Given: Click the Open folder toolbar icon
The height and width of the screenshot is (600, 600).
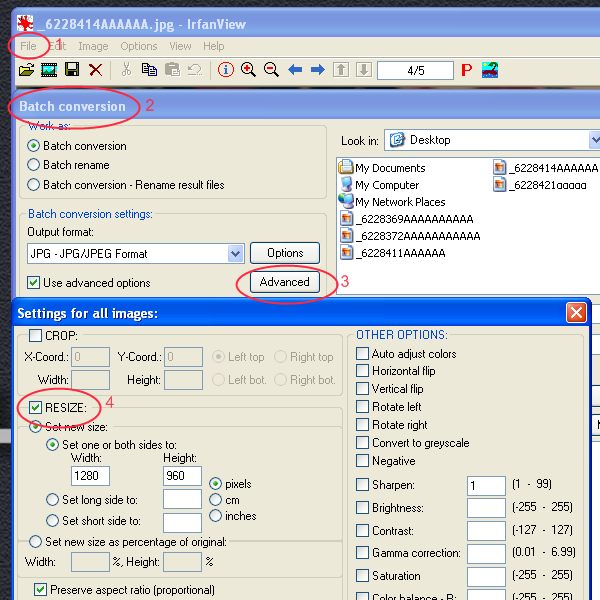Looking at the screenshot, I should (26, 70).
